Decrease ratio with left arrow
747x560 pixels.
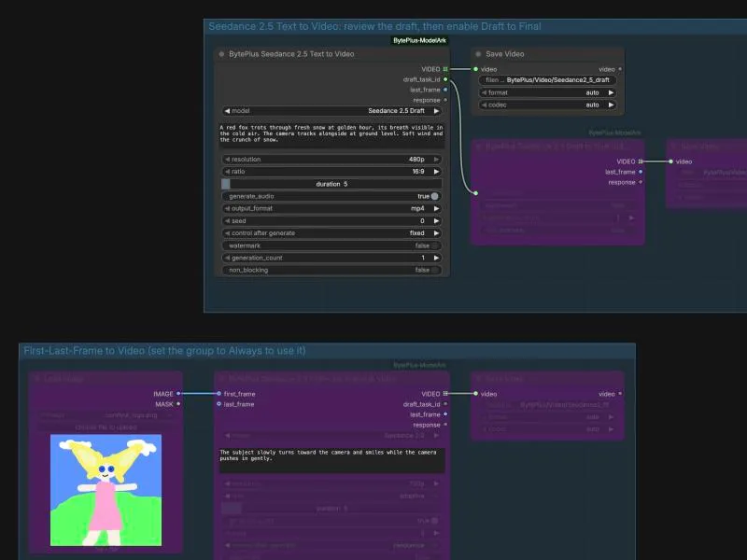point(227,172)
